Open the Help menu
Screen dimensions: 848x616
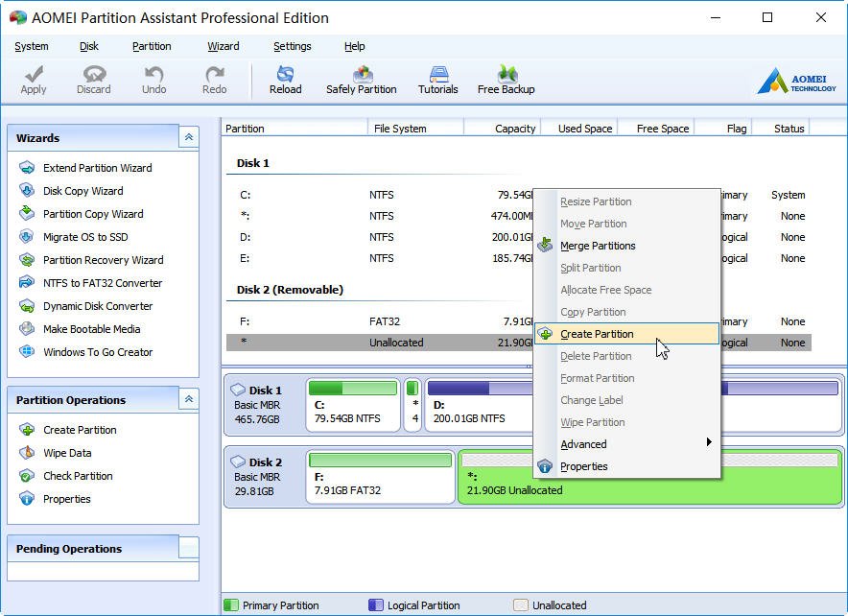click(354, 46)
